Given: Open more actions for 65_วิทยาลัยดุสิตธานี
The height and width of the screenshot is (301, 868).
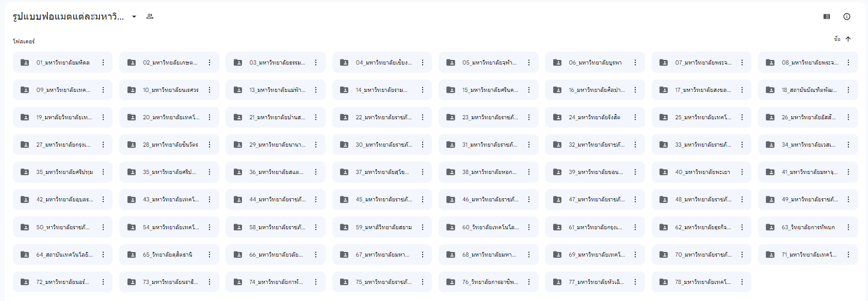Looking at the screenshot, I should pyautogui.click(x=210, y=255).
